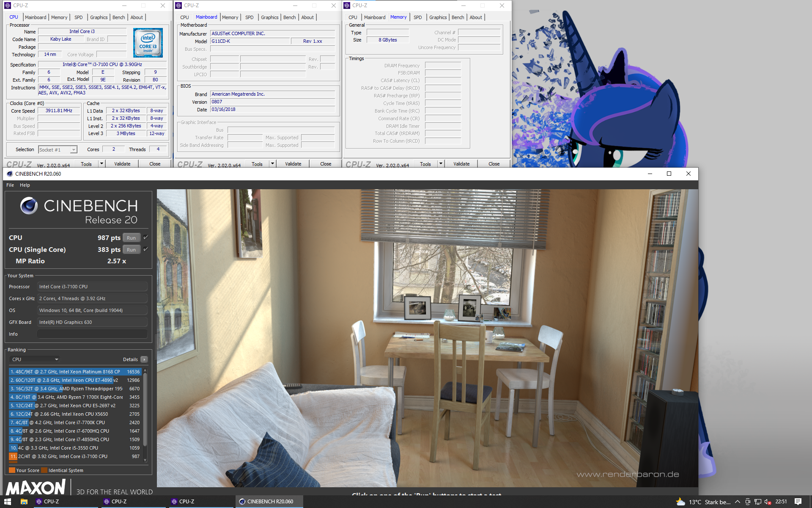Image resolution: width=812 pixels, height=508 pixels.
Task: Click the ranking list scroll-down arrow
Action: 145,460
